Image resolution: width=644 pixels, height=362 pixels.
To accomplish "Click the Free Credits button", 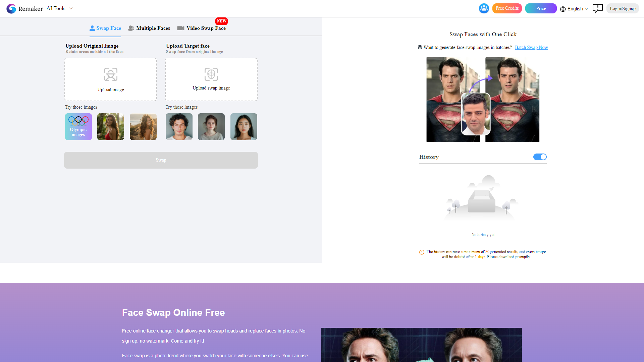I will [507, 8].
